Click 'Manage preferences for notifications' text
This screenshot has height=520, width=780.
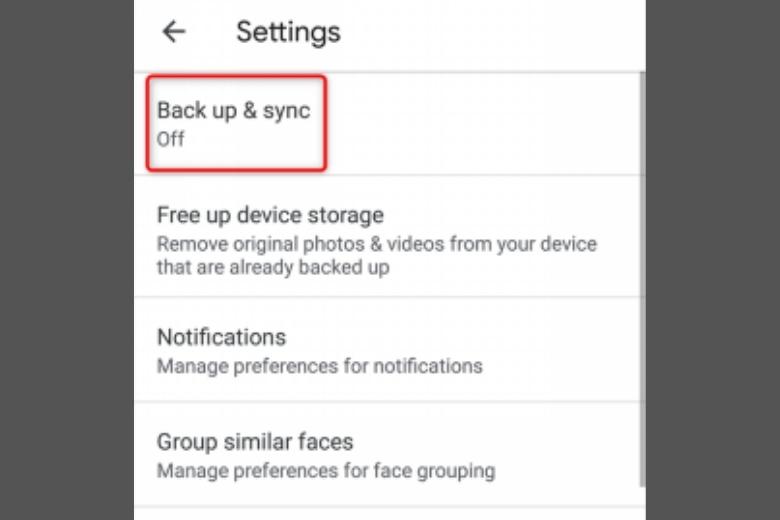[320, 366]
